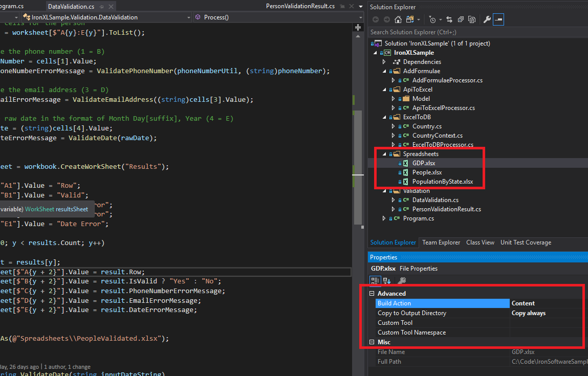This screenshot has width=588, height=376.
Task: Collapse the ExcelToDB folder
Action: coord(384,117)
